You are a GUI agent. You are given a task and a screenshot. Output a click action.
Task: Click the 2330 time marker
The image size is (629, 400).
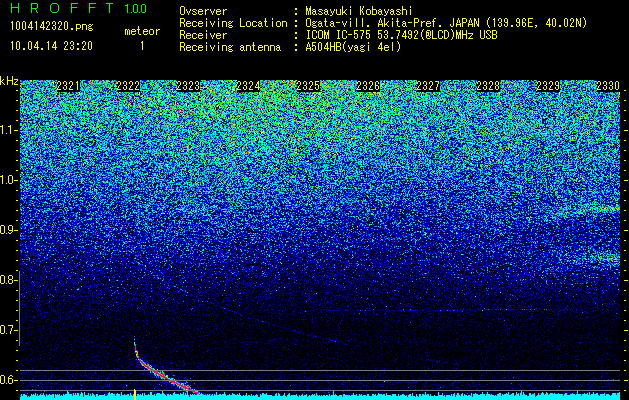click(x=608, y=86)
